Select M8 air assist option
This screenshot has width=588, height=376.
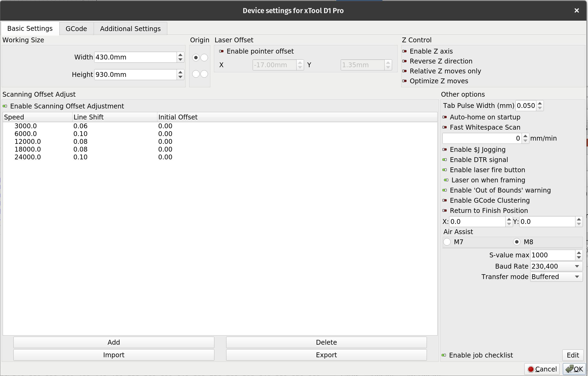[x=517, y=242]
